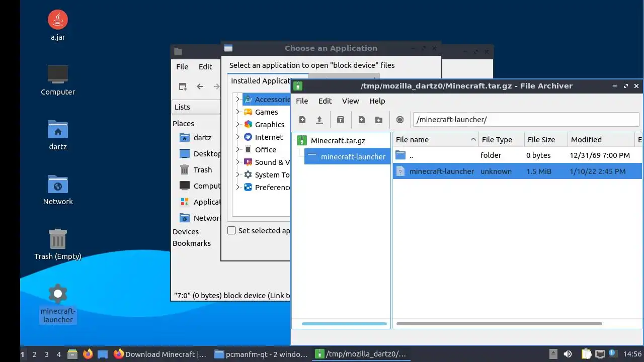Switch to the Installed Applications tab

(x=260, y=80)
